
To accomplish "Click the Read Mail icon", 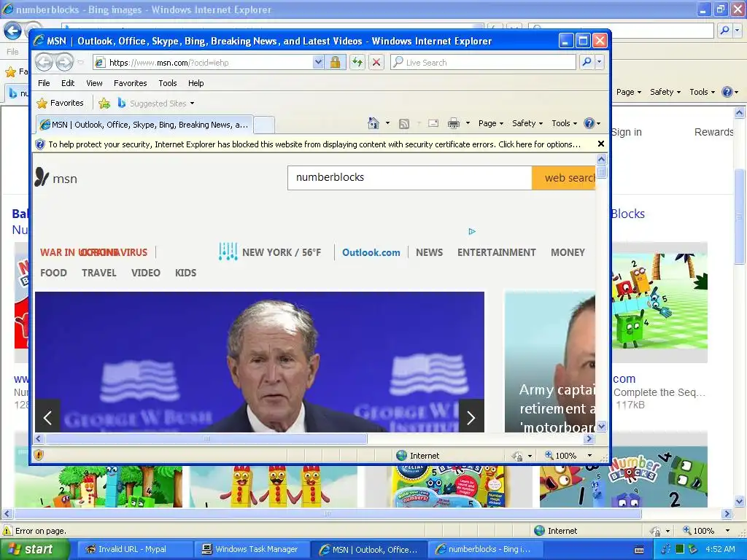I will [x=433, y=123].
